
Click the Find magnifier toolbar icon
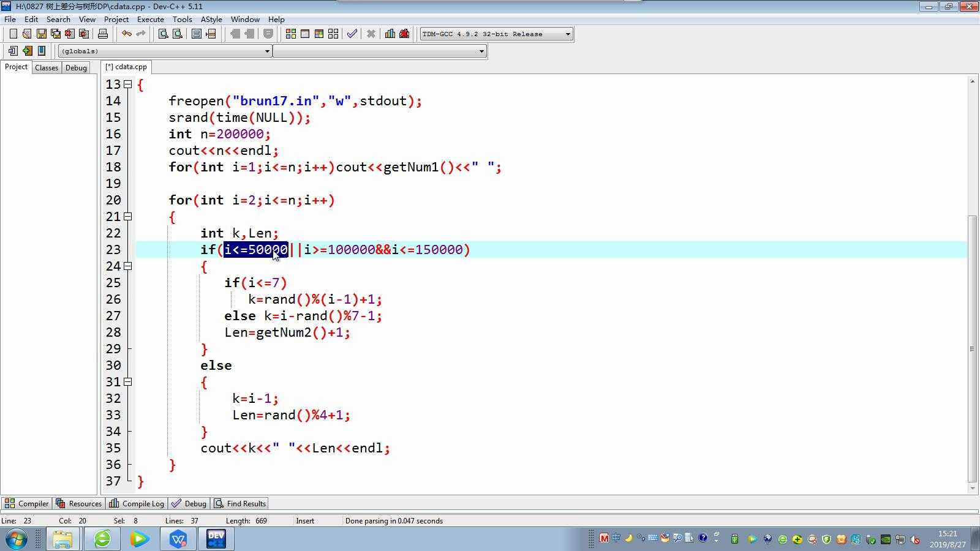pyautogui.click(x=164, y=34)
